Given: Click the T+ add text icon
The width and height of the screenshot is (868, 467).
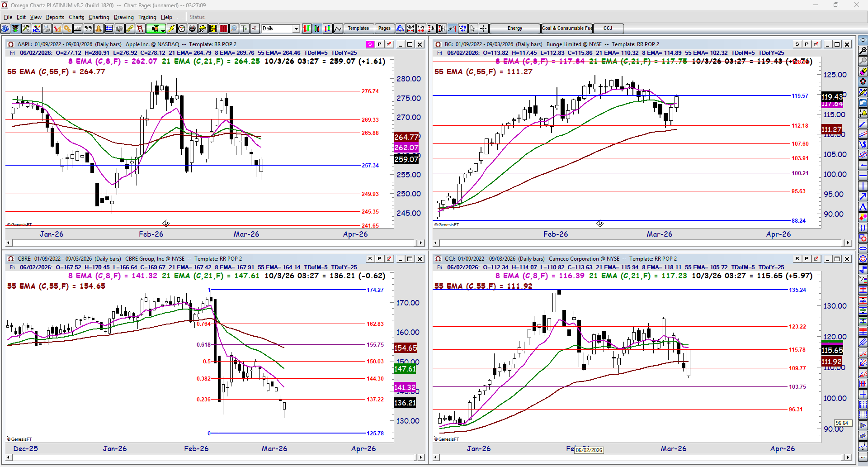Looking at the screenshot, I should 245,29.
